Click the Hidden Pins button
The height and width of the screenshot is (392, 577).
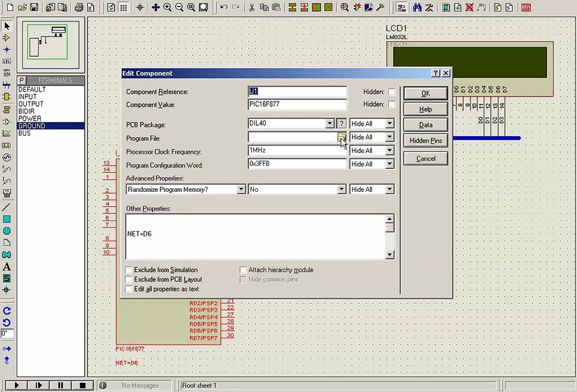[426, 140]
